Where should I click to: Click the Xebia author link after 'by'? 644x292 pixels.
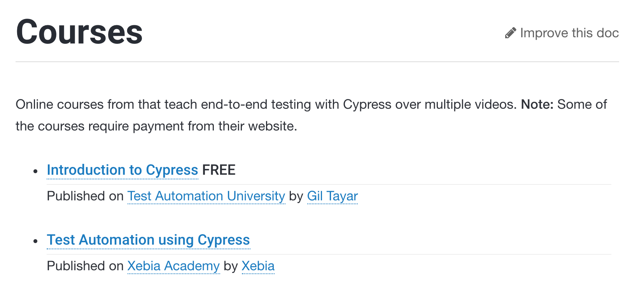(258, 266)
